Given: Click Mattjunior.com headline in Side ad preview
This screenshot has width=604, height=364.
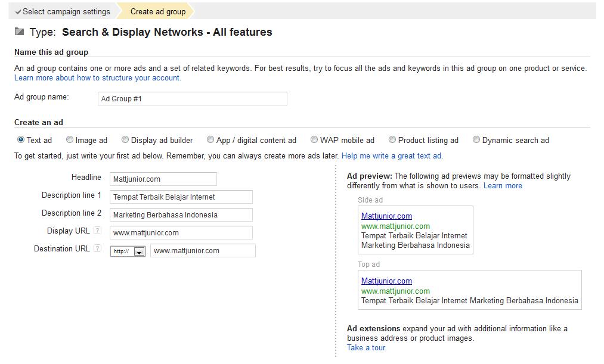Looking at the screenshot, I should (x=387, y=216).
